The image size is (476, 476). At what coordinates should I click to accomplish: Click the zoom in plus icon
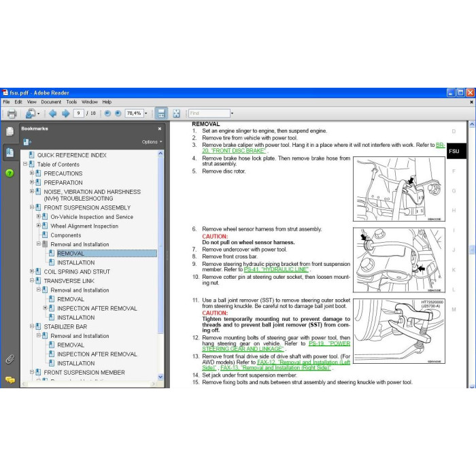[118, 114]
